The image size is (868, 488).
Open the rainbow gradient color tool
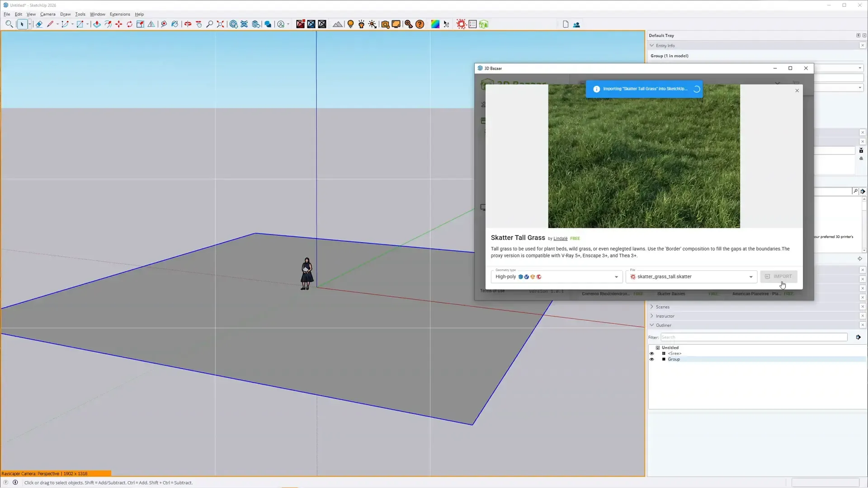(435, 24)
